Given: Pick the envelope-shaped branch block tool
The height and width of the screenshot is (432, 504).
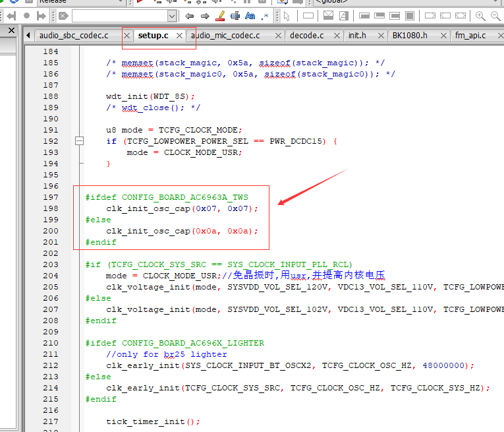Looking at the screenshot, I should [x=328, y=15].
